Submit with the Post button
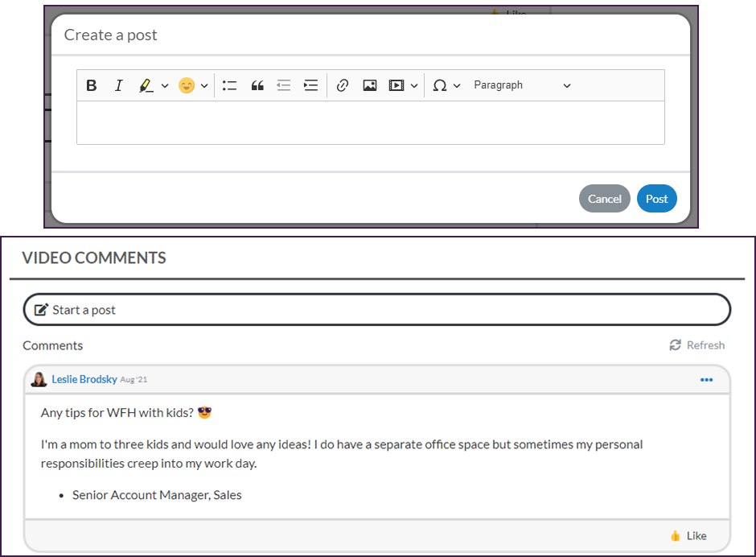This screenshot has height=557, width=756. [657, 198]
